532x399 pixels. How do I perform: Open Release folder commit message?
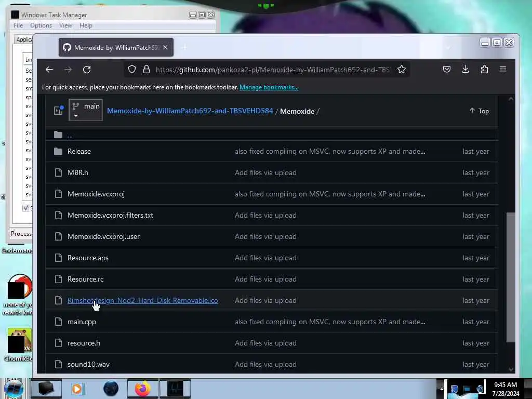330,151
